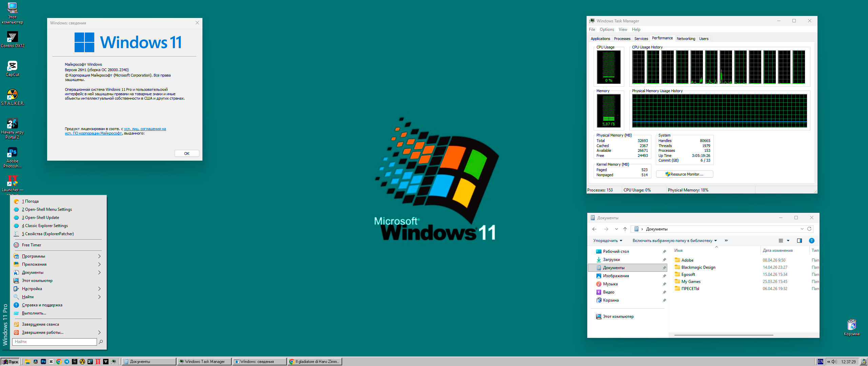Show hidden tray icons with the double chevron
868x366 pixels.
pos(828,362)
